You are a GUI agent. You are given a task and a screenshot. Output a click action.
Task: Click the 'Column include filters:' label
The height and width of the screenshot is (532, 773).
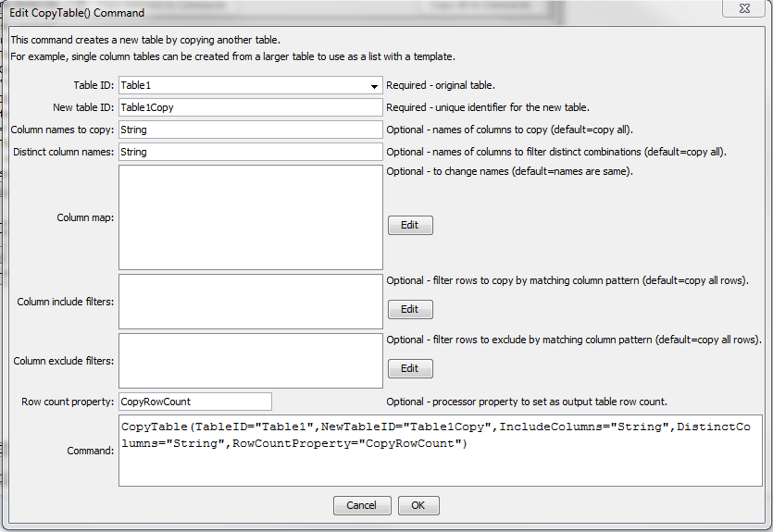(66, 302)
